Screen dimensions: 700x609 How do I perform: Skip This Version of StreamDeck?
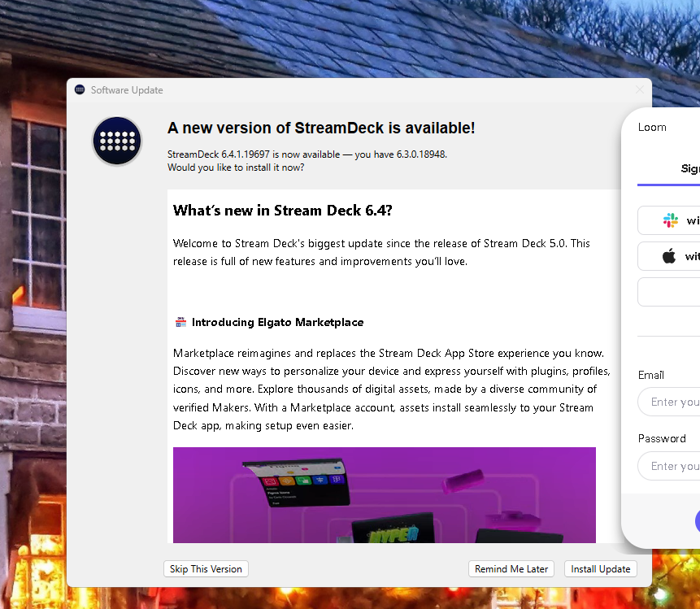coord(206,569)
